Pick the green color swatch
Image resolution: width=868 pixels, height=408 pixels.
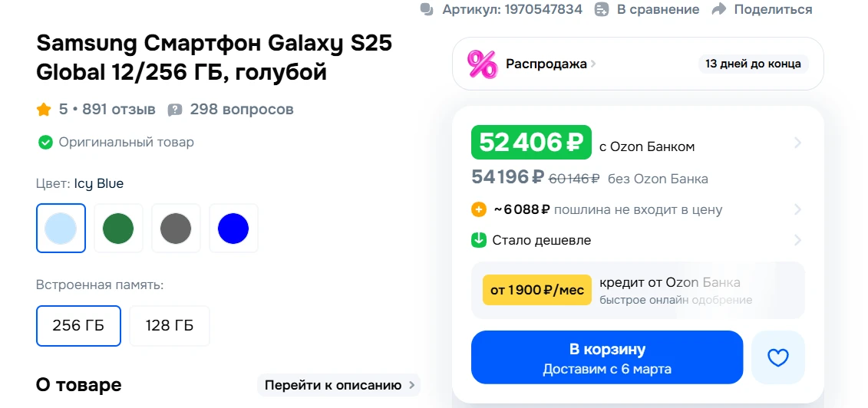point(118,228)
